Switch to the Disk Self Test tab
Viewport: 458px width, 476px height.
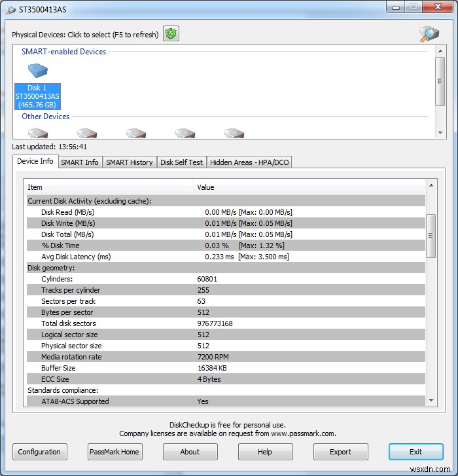coord(181,162)
